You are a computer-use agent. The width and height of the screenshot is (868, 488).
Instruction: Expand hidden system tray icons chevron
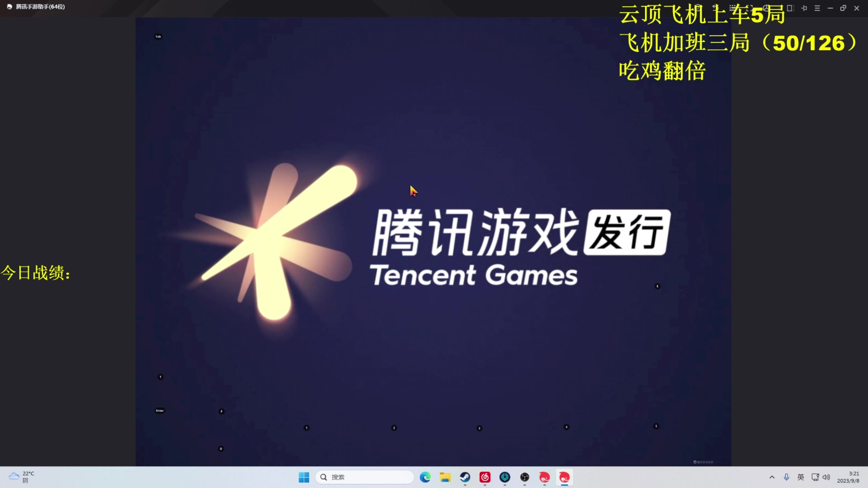(772, 477)
